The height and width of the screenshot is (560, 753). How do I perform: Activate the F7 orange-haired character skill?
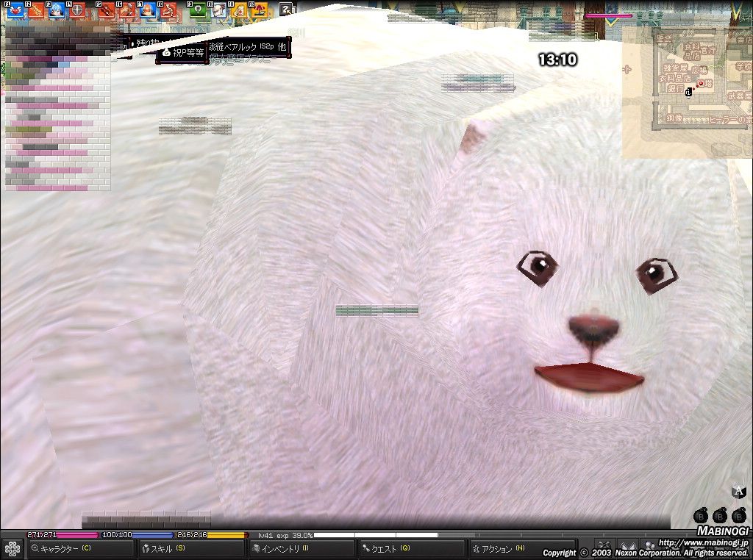pos(148,10)
